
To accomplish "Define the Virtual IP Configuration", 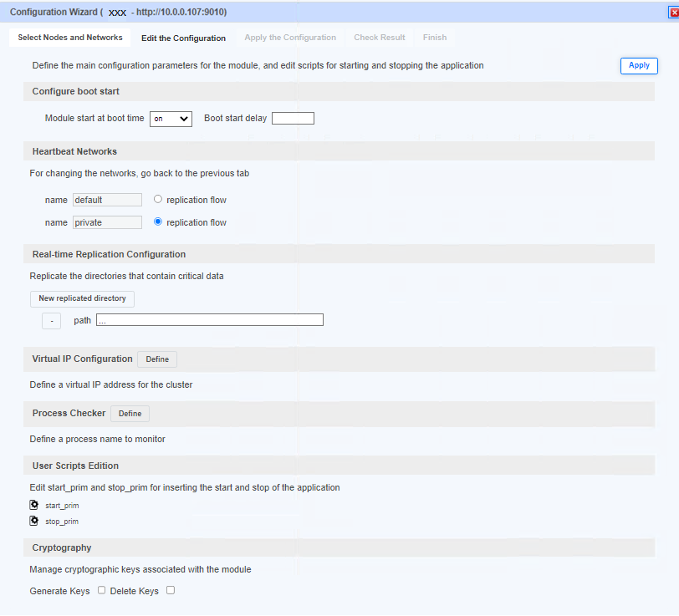I will pos(156,359).
